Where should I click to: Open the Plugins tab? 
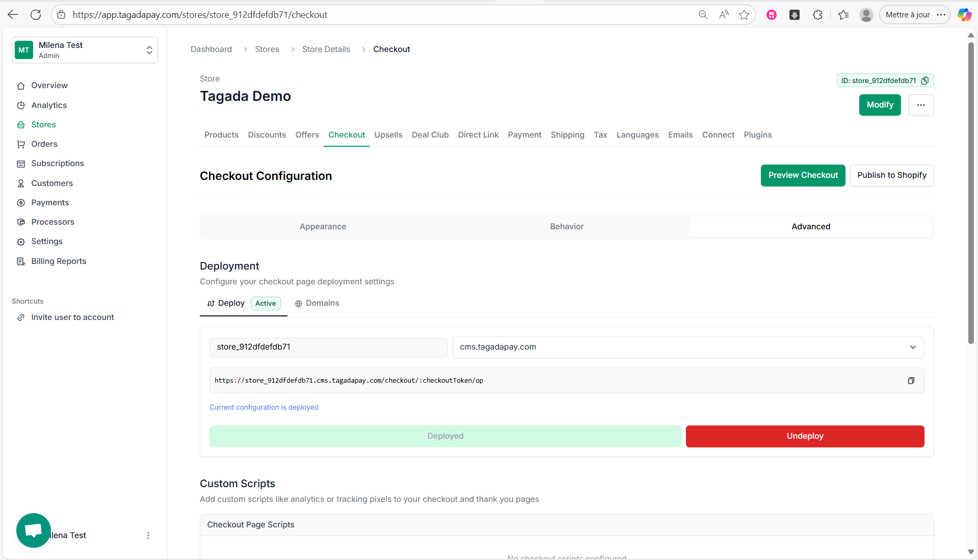757,135
